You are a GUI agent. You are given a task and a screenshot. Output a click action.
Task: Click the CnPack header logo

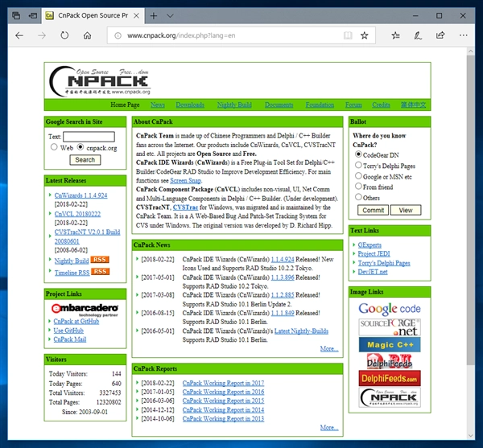pyautogui.click(x=100, y=81)
